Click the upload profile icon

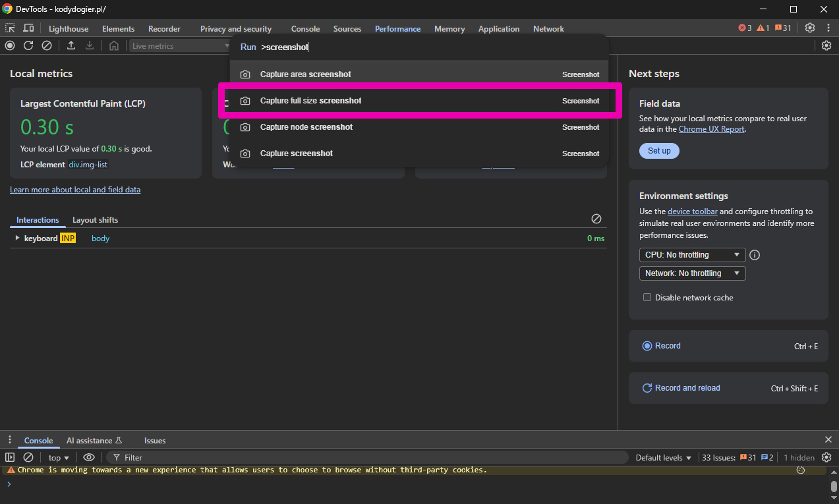(71, 45)
